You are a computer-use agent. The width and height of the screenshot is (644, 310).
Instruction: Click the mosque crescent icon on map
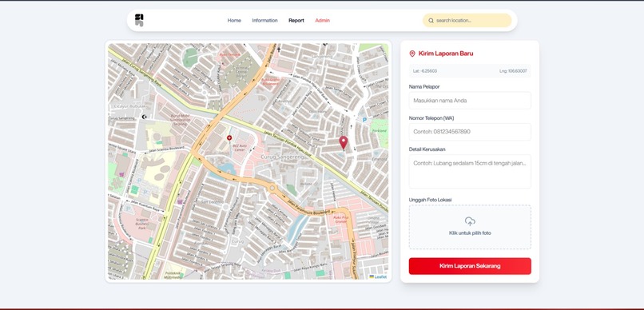pyautogui.click(x=144, y=117)
